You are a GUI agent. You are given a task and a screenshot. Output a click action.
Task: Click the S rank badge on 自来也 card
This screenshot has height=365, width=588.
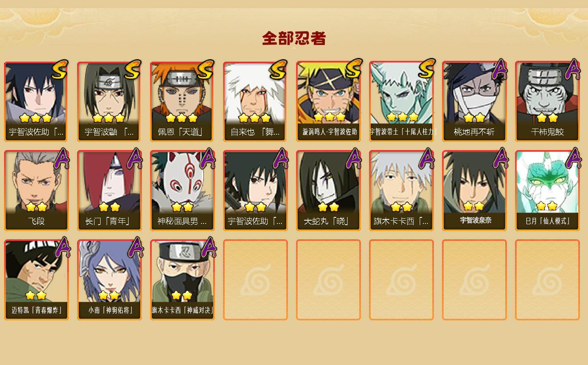pyautogui.click(x=278, y=70)
